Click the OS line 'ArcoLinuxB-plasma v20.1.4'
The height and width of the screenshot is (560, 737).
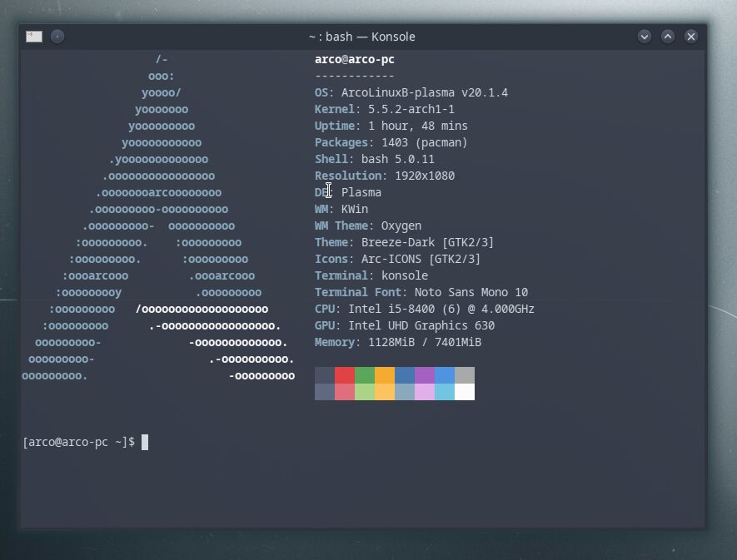pos(425,92)
